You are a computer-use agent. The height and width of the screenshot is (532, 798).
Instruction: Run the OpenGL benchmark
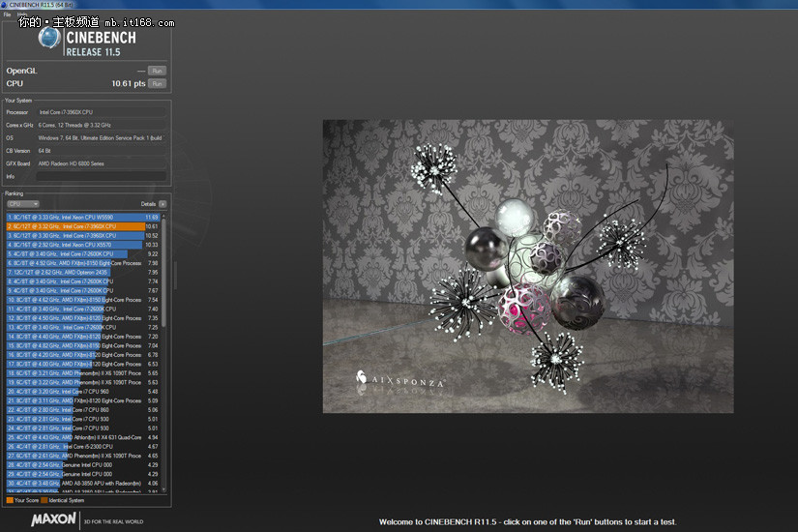(x=157, y=71)
